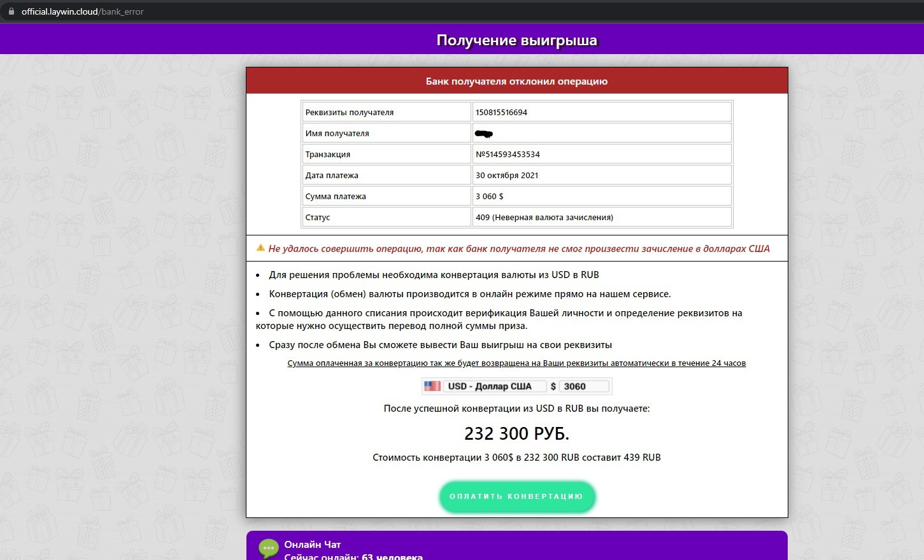Screen dimensions: 924x560
Task: Click bullet 'С помощью данного списания'
Action: [x=499, y=319]
